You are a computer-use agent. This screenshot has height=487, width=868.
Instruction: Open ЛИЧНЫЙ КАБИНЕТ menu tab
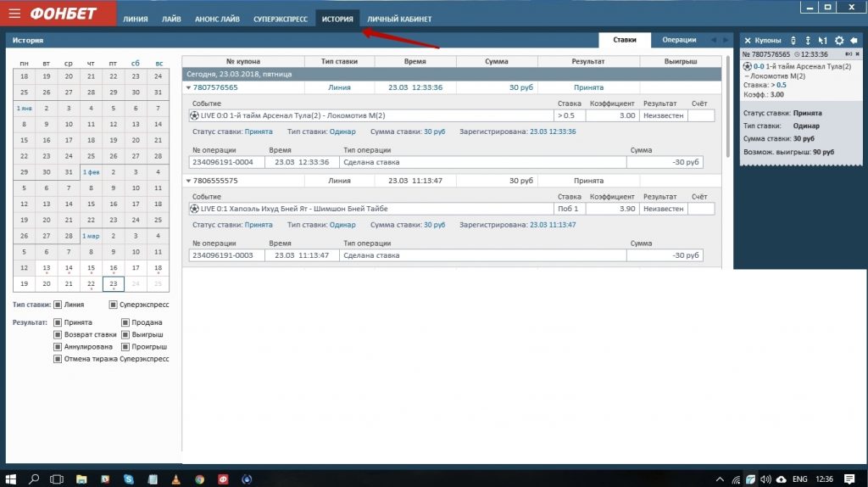[x=399, y=19]
